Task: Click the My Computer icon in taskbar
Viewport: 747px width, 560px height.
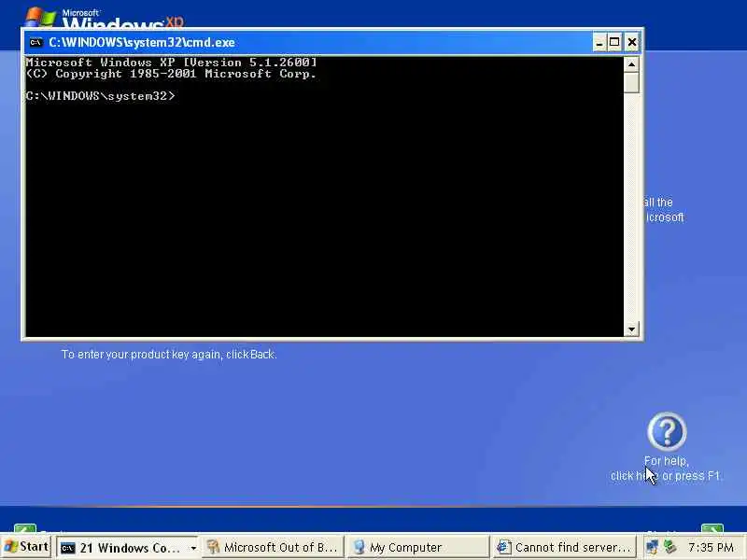Action: click(359, 547)
